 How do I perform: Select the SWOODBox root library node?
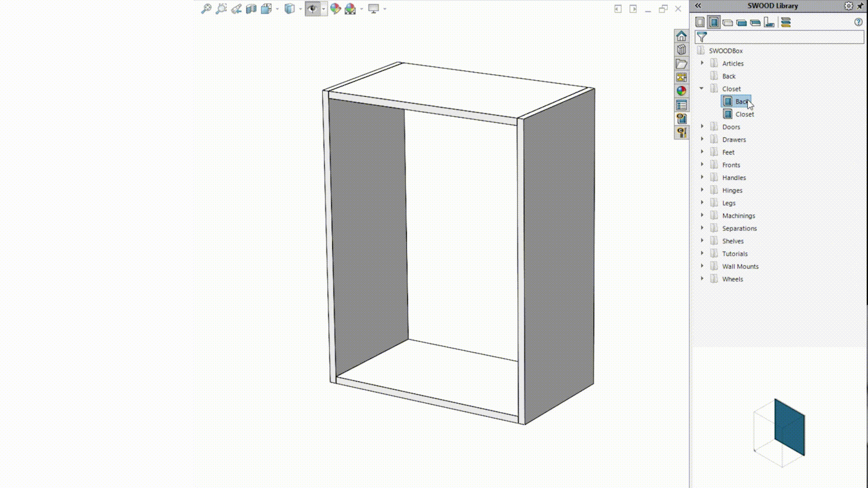[726, 51]
